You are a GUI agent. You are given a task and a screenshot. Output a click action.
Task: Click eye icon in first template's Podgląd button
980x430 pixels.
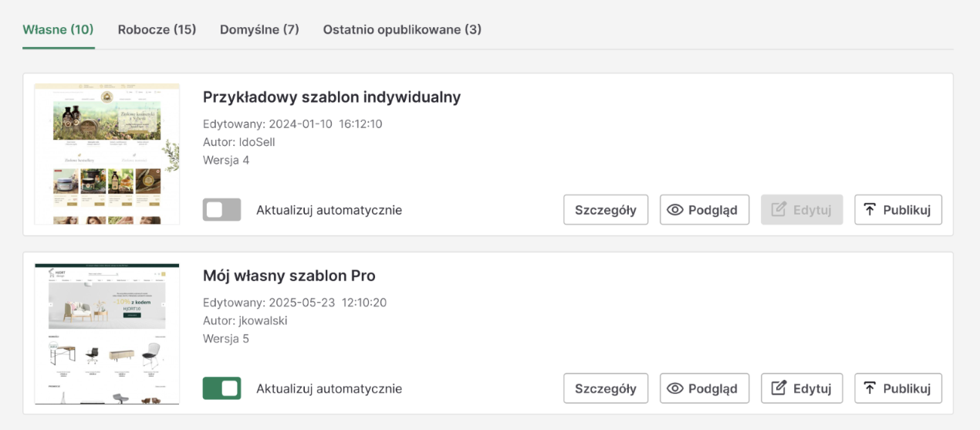pos(676,210)
